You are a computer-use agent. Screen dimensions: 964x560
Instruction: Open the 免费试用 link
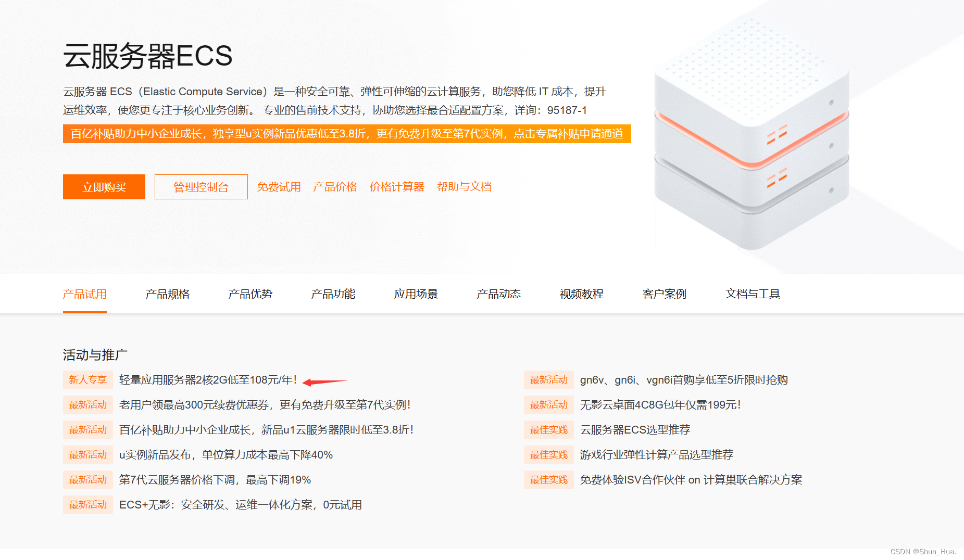(x=279, y=187)
